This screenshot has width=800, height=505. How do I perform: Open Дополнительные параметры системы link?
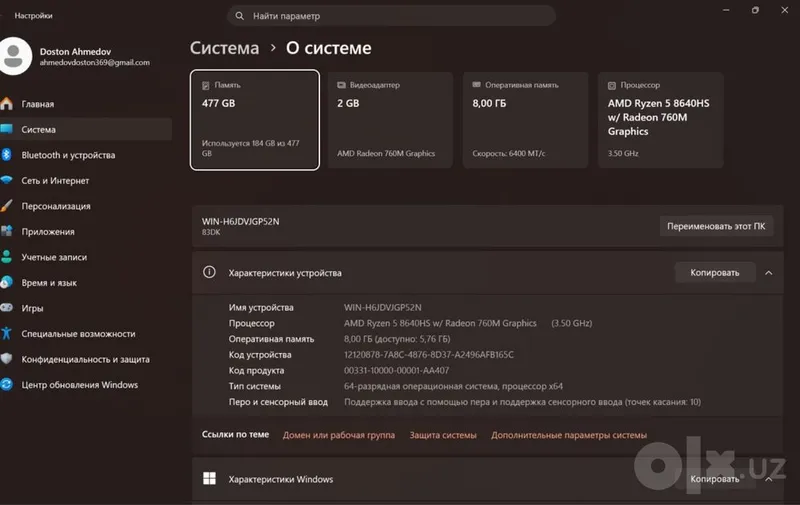click(569, 435)
